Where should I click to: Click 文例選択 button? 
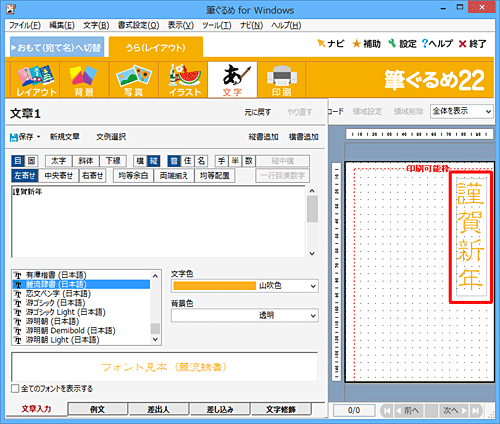tap(111, 137)
